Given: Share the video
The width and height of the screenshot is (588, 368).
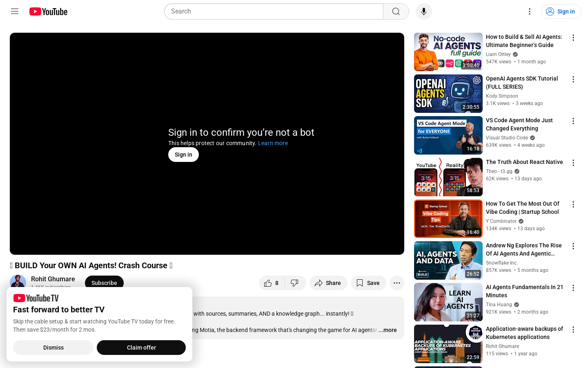Looking at the screenshot, I should (328, 283).
